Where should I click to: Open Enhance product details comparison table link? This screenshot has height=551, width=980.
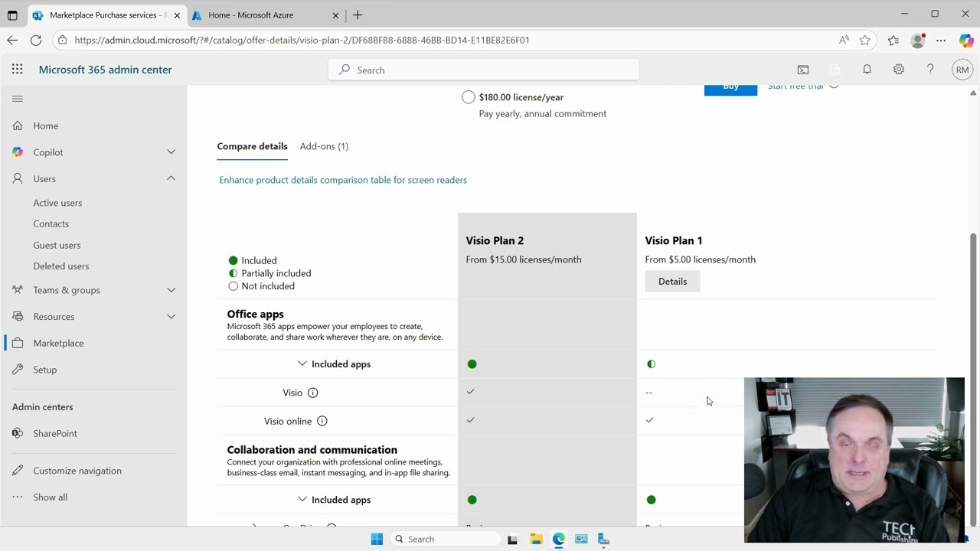(x=343, y=180)
